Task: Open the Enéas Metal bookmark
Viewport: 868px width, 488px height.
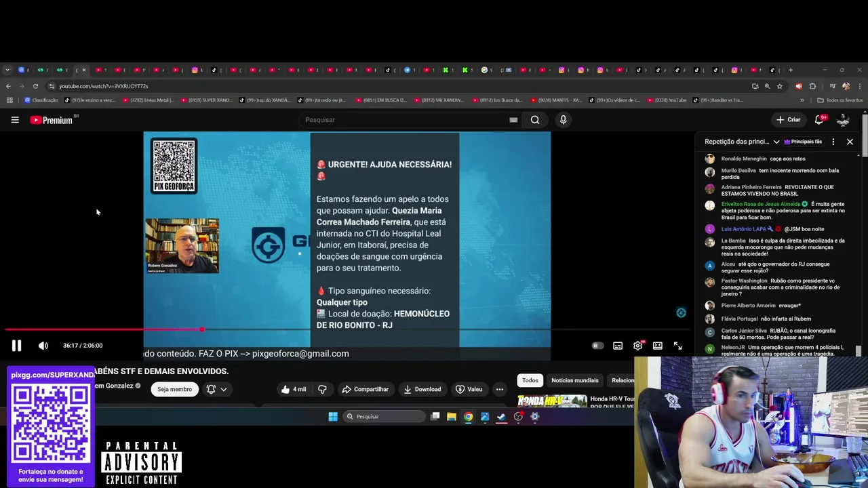Action: (148, 100)
